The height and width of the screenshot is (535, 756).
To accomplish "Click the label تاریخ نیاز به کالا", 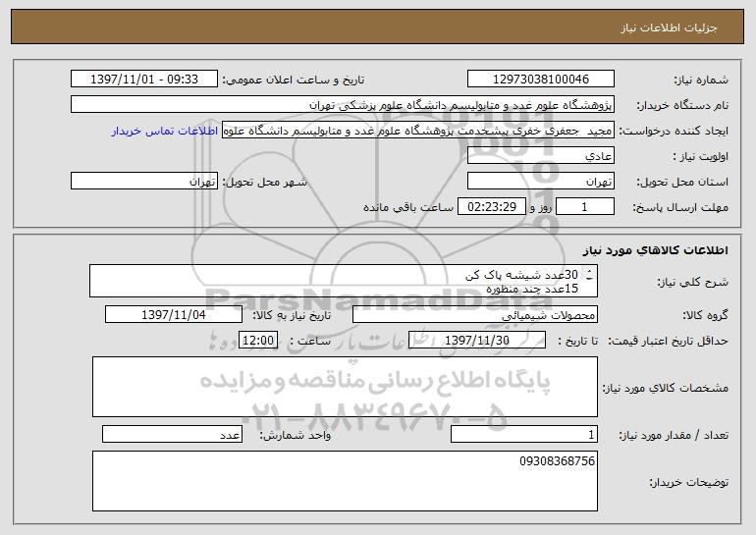I will tap(292, 315).
